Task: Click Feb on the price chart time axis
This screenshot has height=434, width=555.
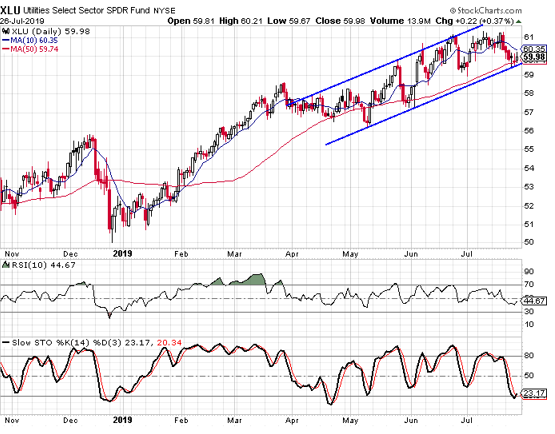Action: tap(181, 254)
